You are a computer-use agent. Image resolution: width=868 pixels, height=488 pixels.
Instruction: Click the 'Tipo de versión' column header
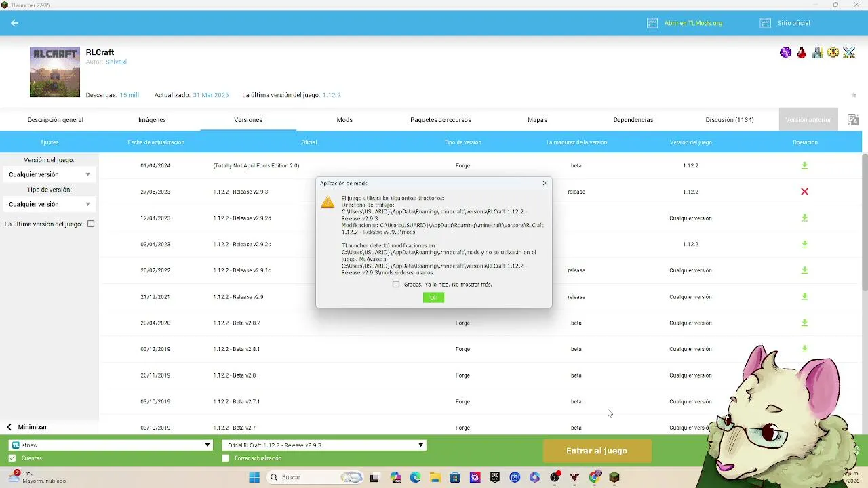(463, 142)
